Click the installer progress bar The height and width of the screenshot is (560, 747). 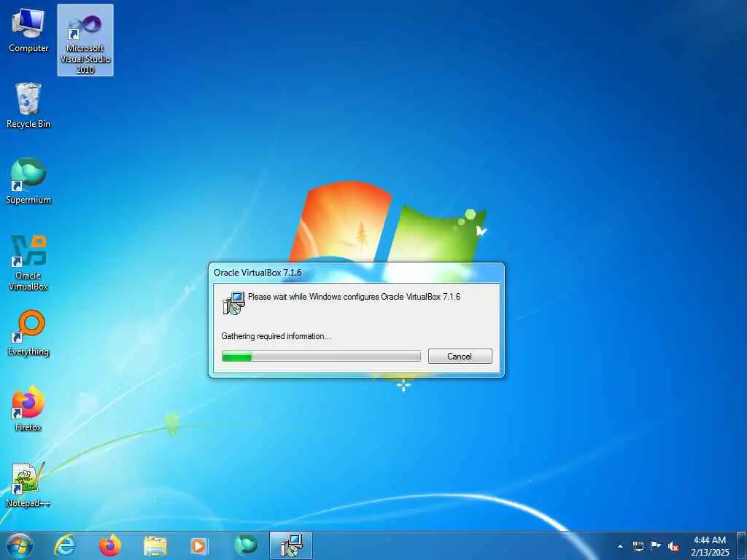point(321,356)
